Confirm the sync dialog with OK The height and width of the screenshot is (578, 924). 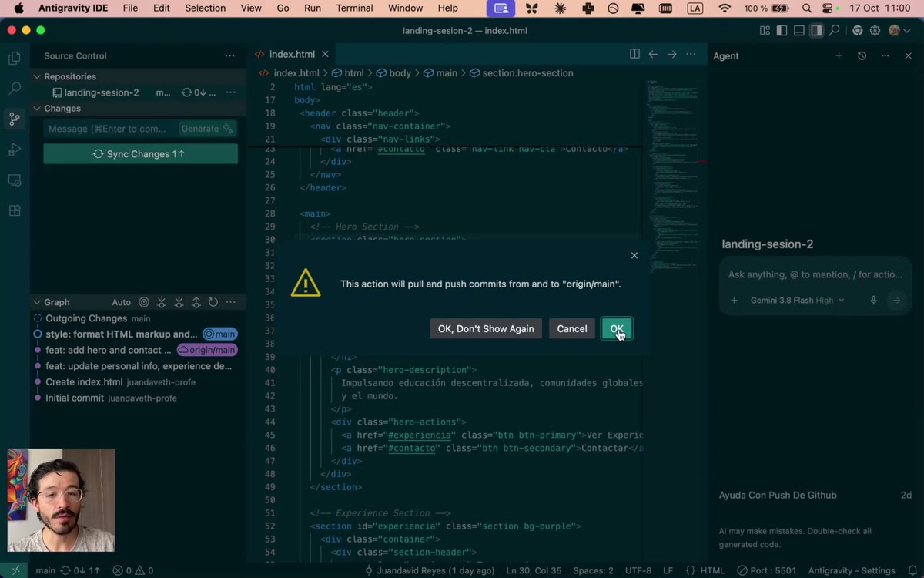click(617, 329)
